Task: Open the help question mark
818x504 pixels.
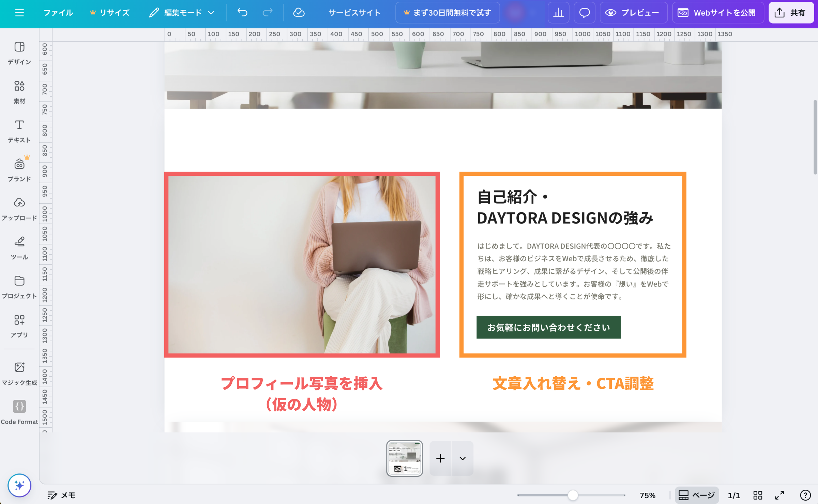Action: 805,495
